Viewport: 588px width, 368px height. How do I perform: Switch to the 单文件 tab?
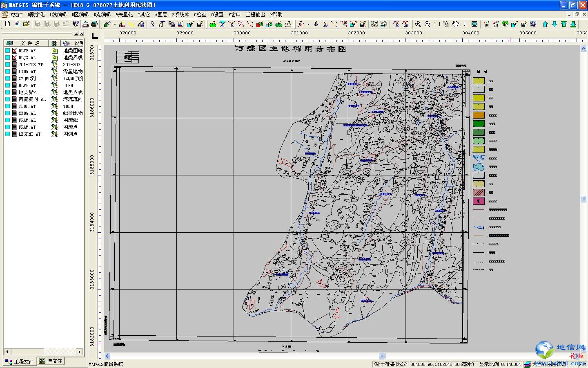click(x=51, y=361)
